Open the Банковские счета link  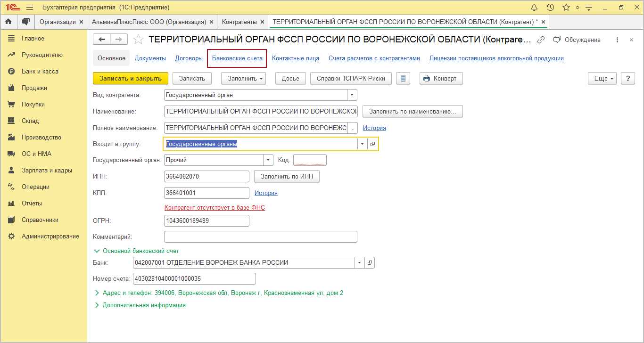point(237,58)
